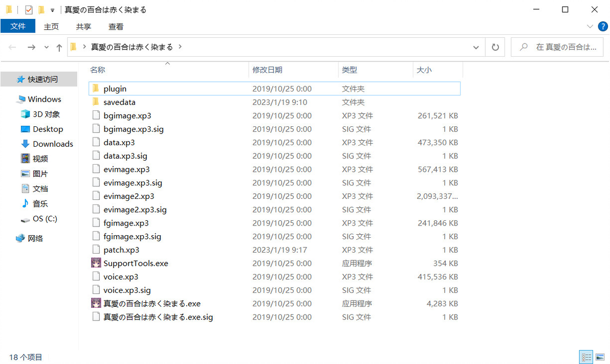Screen dimensions: 610x364
Task: Click the chevron before folder name in address
Action: coord(84,47)
